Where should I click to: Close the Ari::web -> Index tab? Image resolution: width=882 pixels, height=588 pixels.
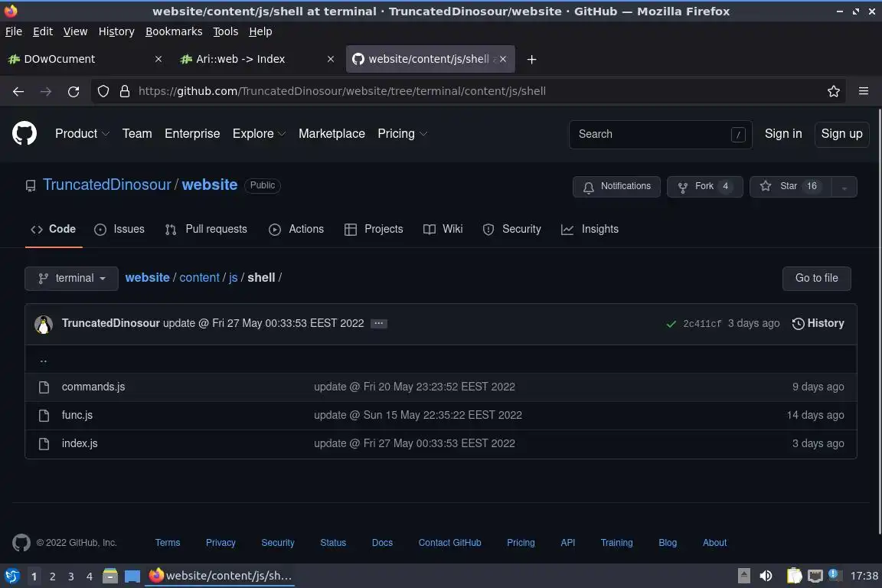[331, 59]
